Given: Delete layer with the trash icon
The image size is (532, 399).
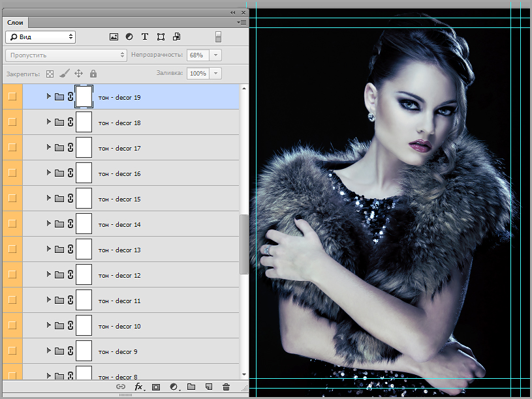Looking at the screenshot, I should tap(226, 387).
